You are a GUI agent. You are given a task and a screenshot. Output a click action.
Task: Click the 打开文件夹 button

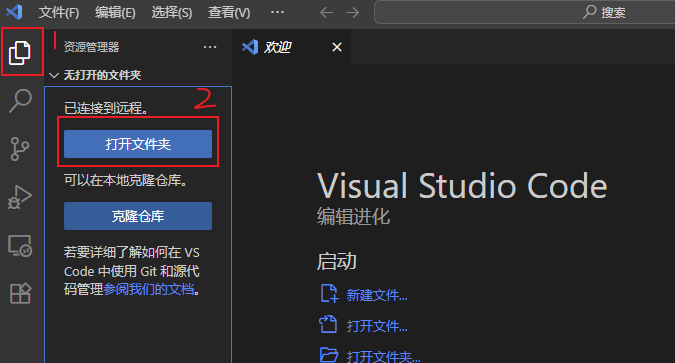(x=138, y=144)
